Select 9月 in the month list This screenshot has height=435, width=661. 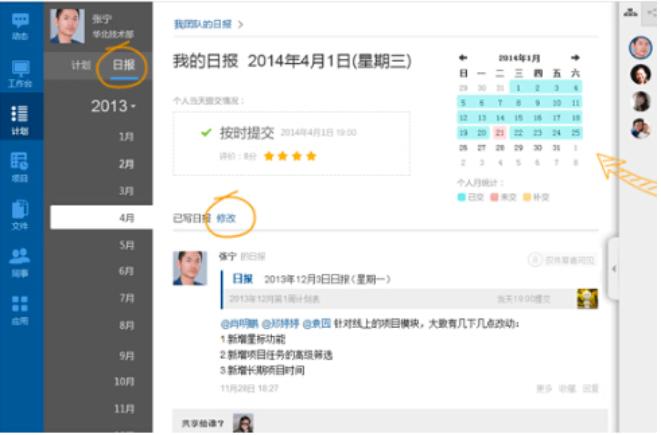point(126,355)
